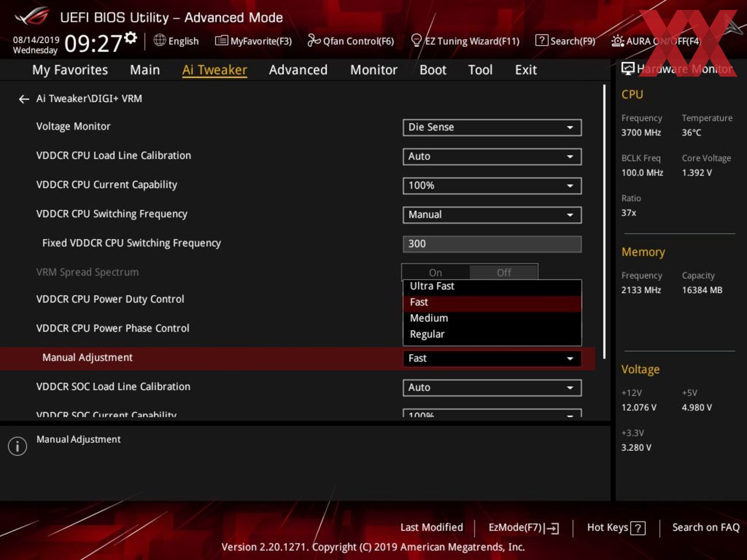Viewport: 747px width, 560px height.
Task: Click the Core Voltage 1.392 V value
Action: (x=696, y=172)
